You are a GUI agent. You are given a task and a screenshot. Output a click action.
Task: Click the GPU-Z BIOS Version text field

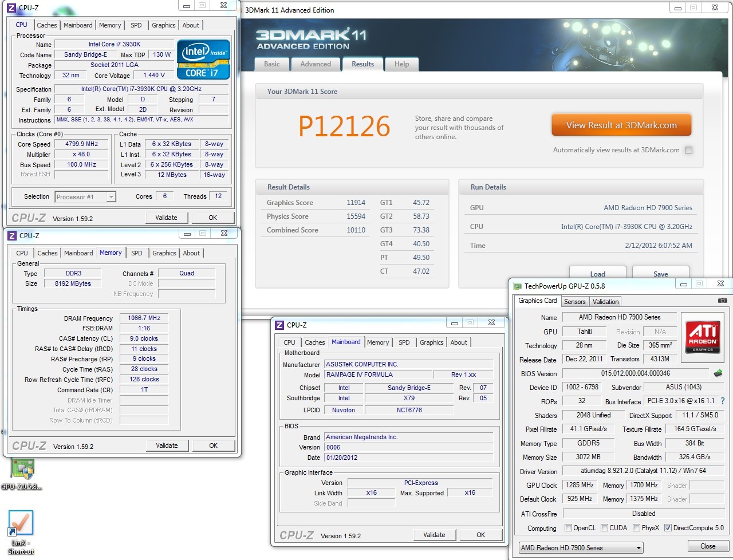click(635, 373)
